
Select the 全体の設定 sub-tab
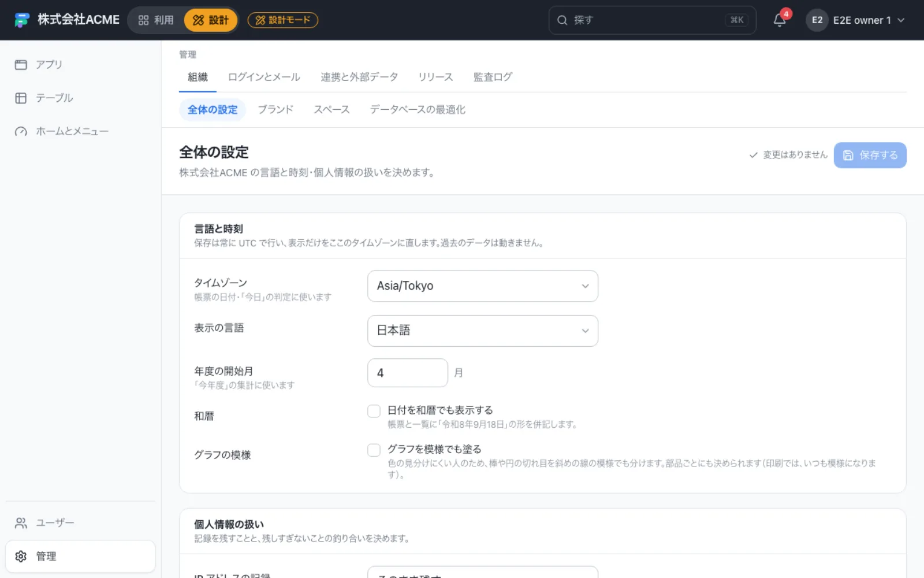(213, 110)
